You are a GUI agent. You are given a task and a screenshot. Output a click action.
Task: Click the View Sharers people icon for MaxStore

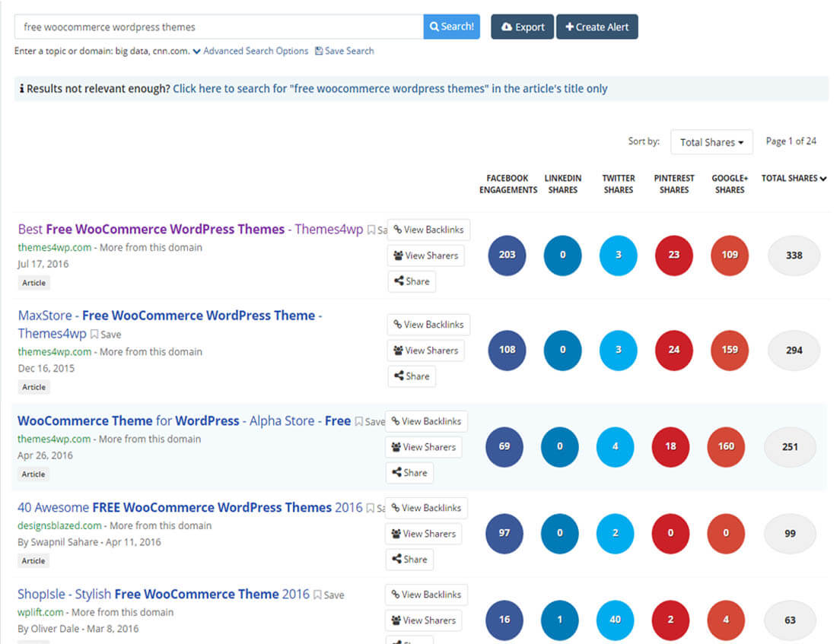397,351
